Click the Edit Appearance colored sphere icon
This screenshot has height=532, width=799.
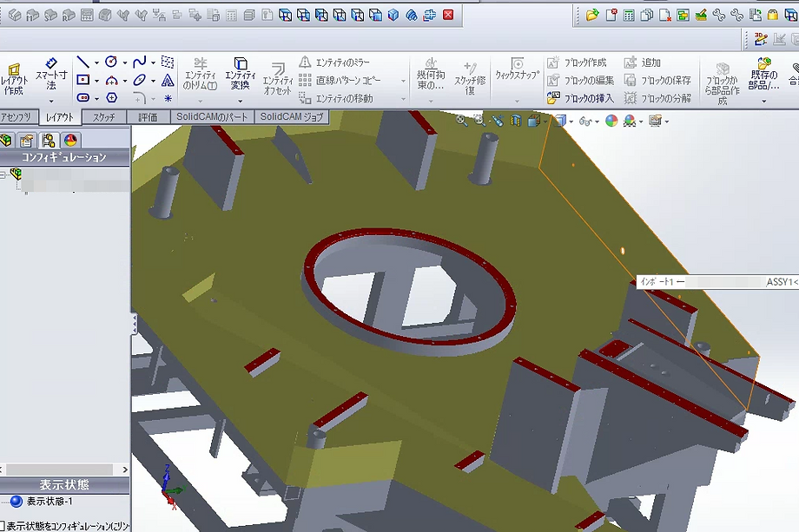[611, 121]
